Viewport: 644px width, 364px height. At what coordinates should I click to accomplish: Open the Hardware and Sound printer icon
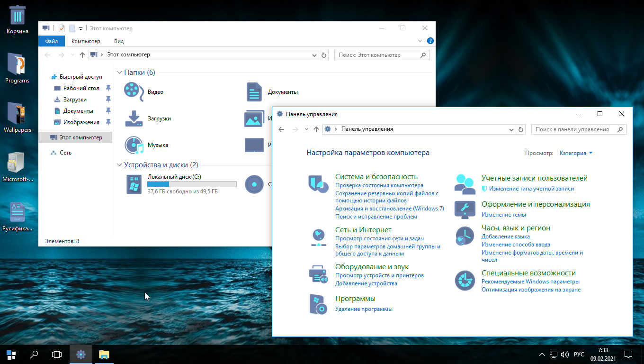[x=318, y=274]
